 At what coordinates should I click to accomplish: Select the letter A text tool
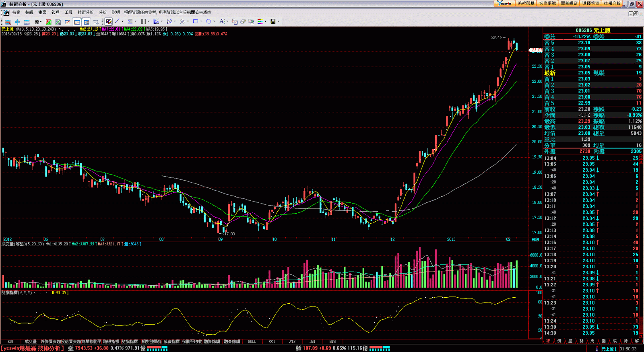pos(221,21)
